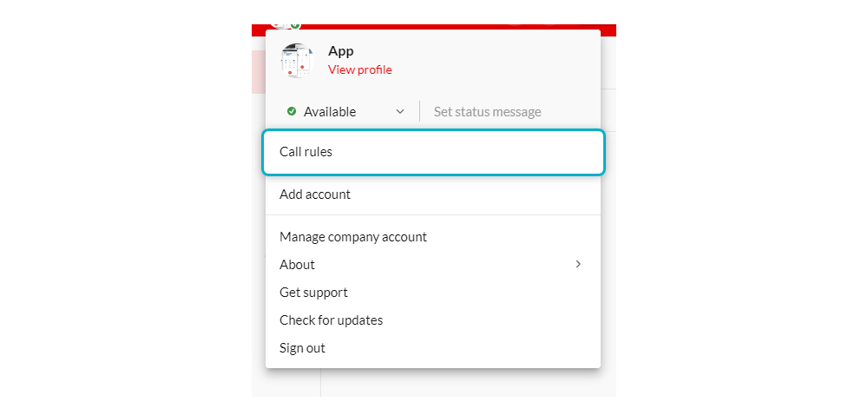Click the green status badge on header avatar
The width and height of the screenshot is (868, 402).
tap(295, 25)
